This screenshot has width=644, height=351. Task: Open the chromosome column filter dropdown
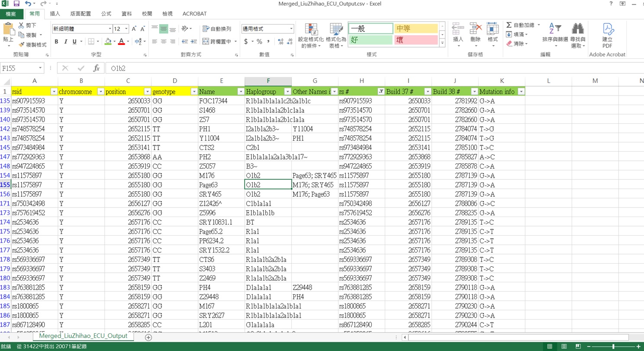(x=100, y=92)
